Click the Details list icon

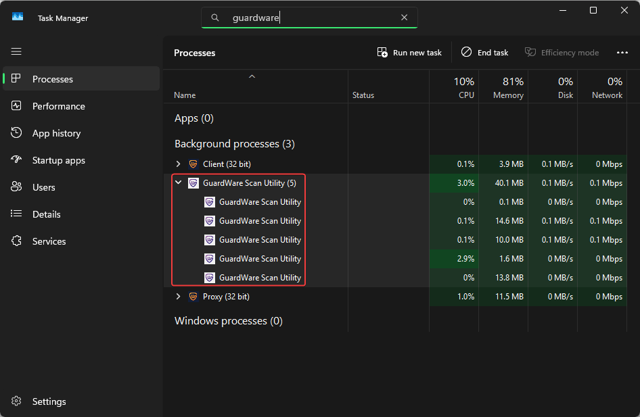tap(16, 214)
